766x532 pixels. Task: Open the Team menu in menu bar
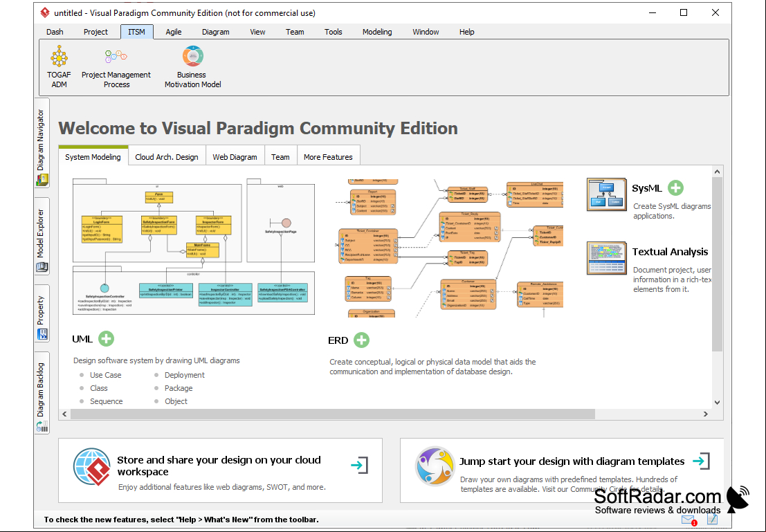pyautogui.click(x=295, y=32)
